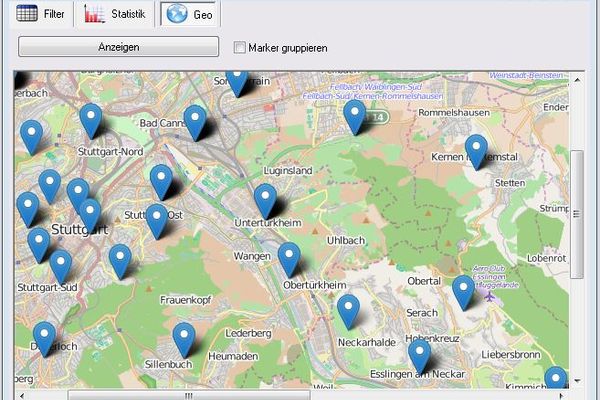The height and width of the screenshot is (400, 600).
Task: Select the marker above Obertürkheim label
Action: (289, 260)
